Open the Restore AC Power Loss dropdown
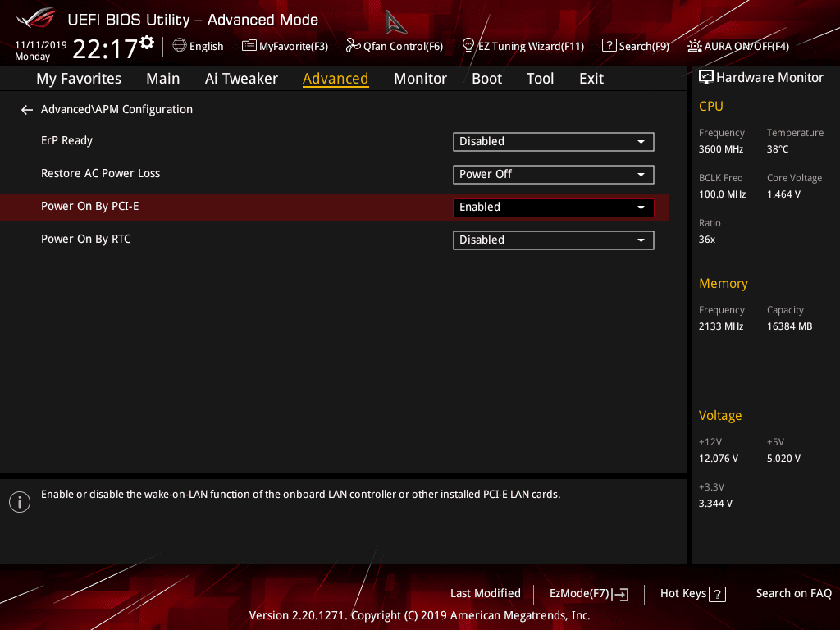840x630 pixels. [x=554, y=175]
